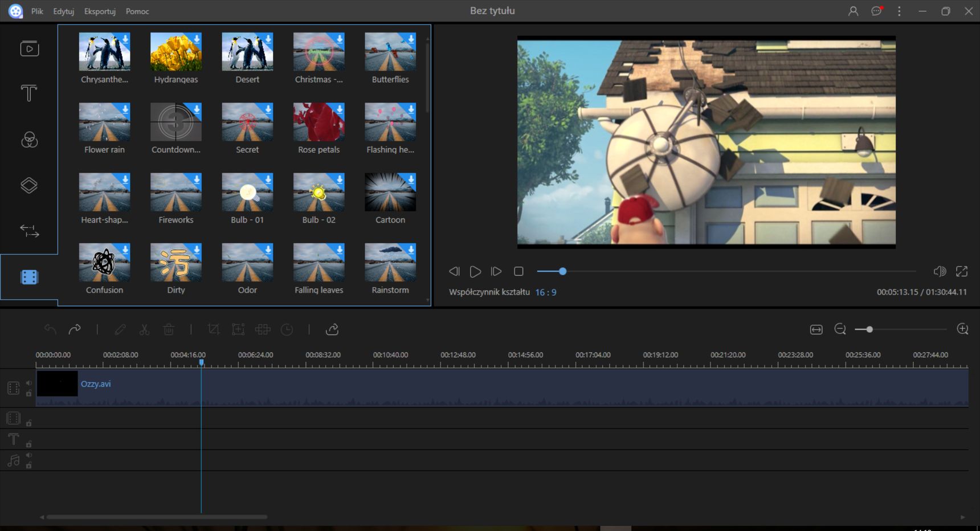Lock the music audio track
Viewport: 980px width, 531px height.
[x=28, y=465]
